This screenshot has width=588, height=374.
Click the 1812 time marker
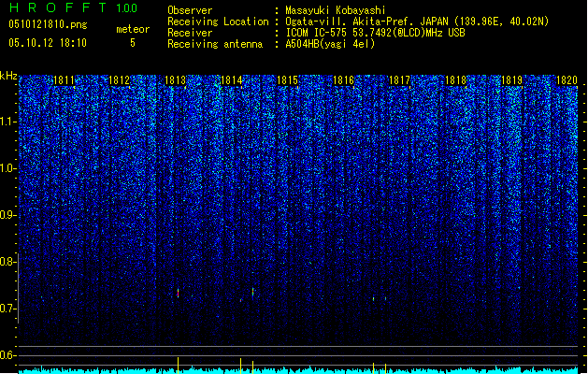(120, 80)
